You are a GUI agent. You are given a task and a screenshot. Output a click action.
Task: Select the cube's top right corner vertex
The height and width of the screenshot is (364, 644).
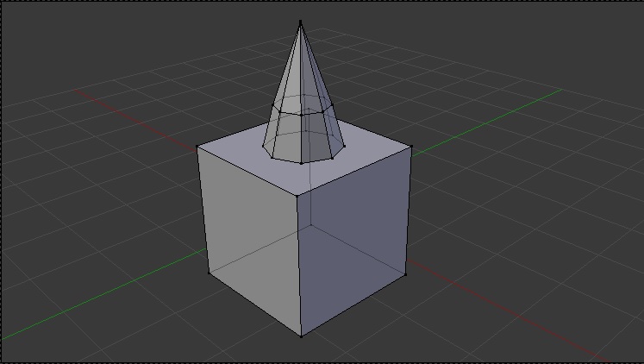click(x=411, y=147)
